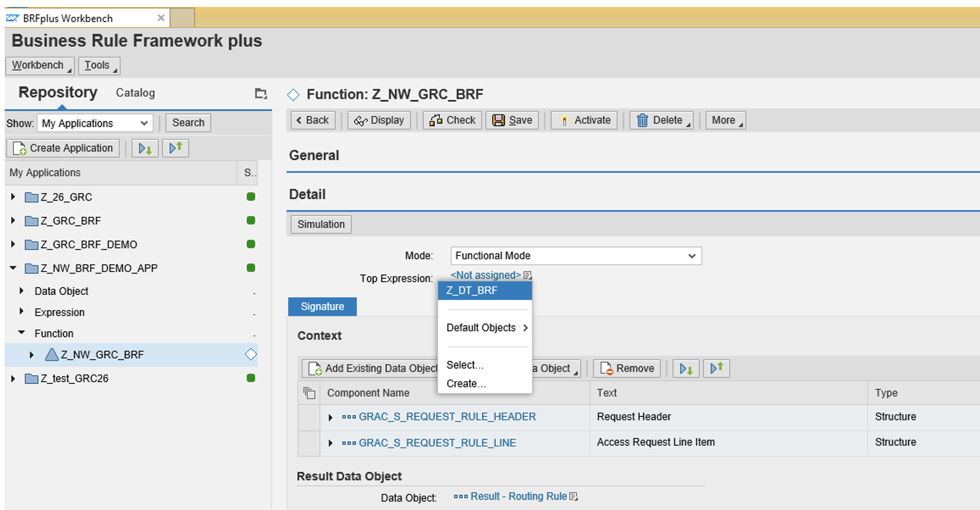Image resolution: width=980 pixels, height=510 pixels.
Task: Click the menu icon beside Result - Routing Rule
Action: (x=573, y=496)
